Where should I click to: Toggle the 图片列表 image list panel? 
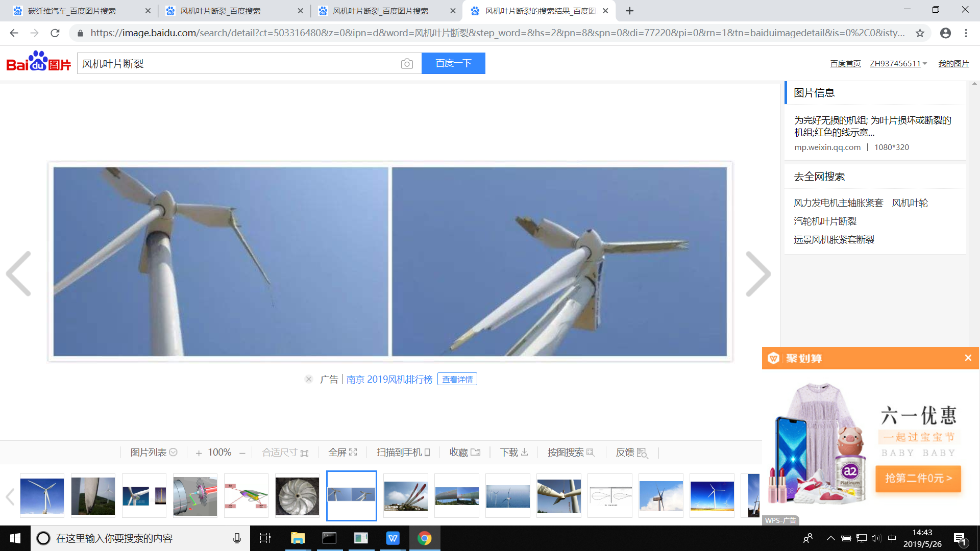(153, 452)
